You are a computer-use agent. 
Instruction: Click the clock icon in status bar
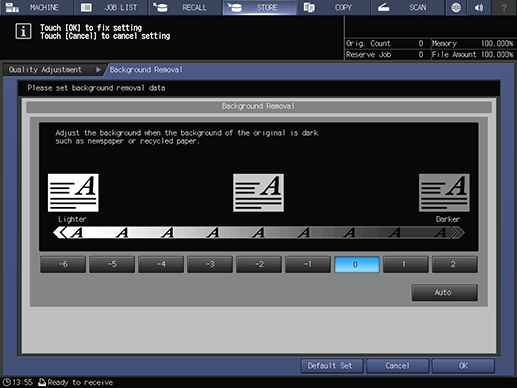coord(6,382)
